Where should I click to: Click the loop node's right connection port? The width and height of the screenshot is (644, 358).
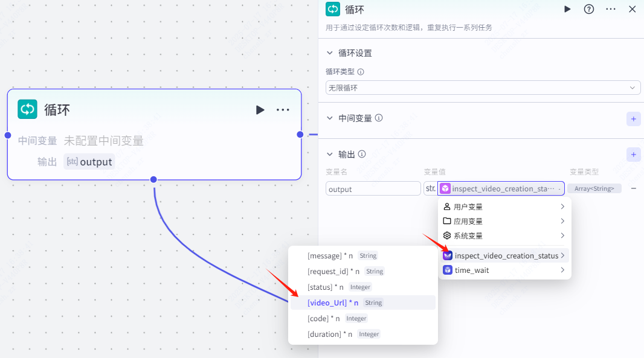300,134
